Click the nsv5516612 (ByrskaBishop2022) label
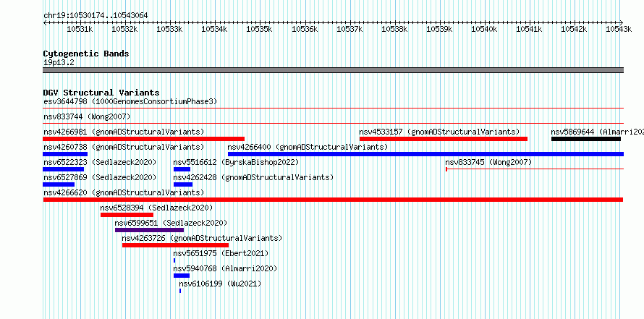The width and height of the screenshot is (644, 319). (236, 163)
